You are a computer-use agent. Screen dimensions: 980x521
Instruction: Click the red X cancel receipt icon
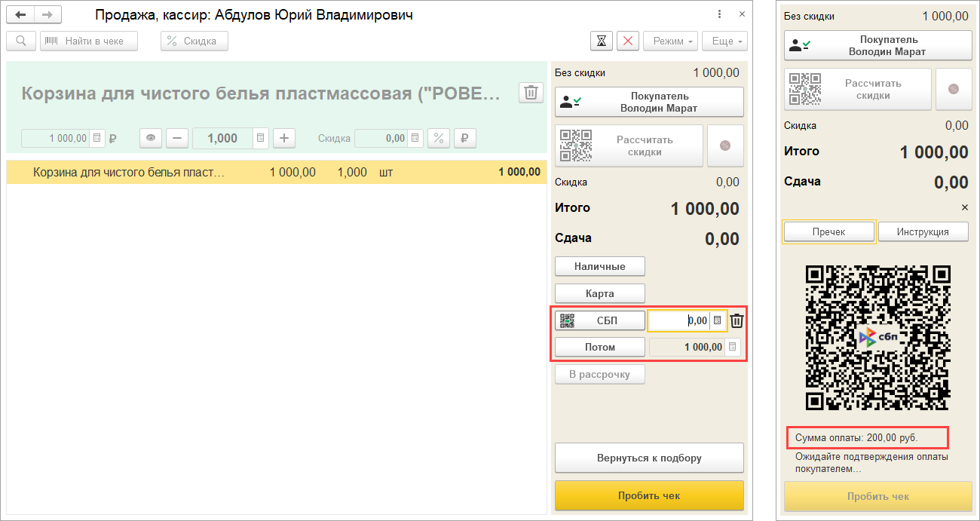tap(628, 41)
